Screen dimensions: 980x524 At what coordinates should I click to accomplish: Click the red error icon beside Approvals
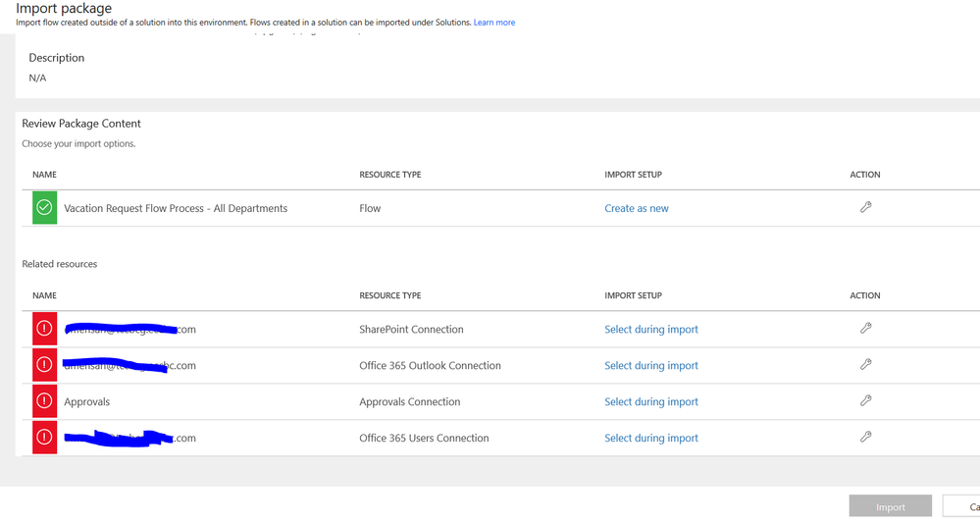pos(44,401)
